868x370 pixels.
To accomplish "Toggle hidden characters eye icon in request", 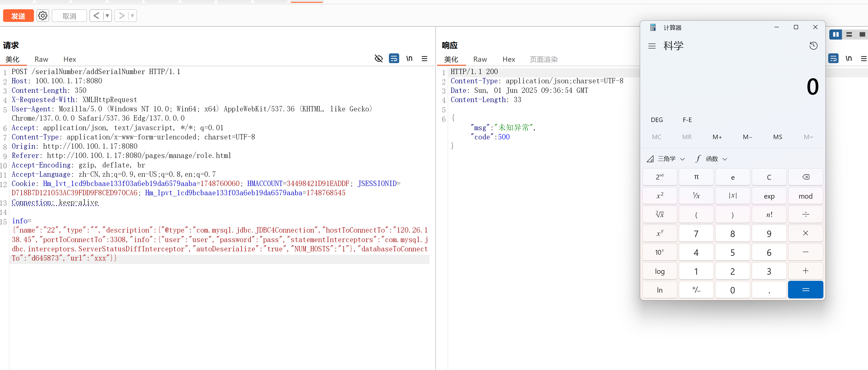I will 379,59.
